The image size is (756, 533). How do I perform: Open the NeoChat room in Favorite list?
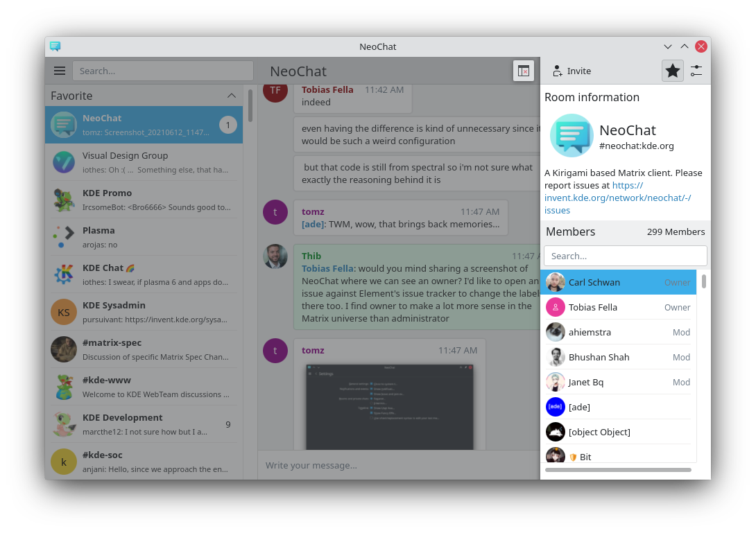pos(144,125)
